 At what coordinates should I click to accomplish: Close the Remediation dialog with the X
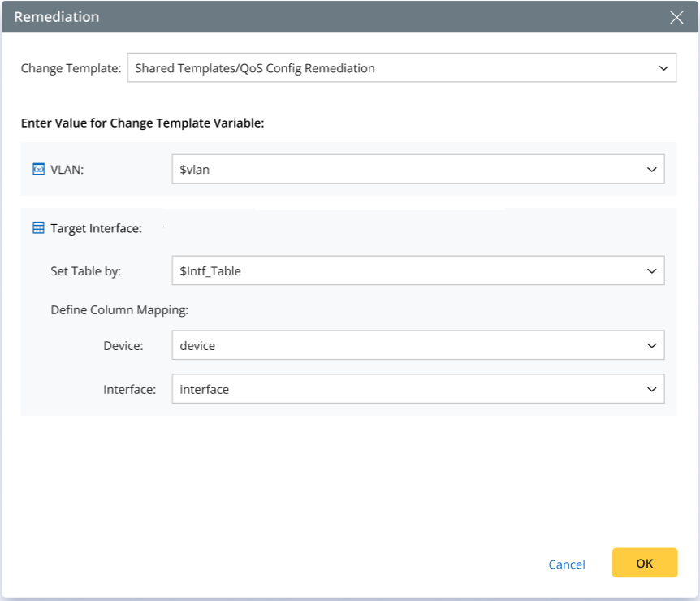click(x=676, y=17)
